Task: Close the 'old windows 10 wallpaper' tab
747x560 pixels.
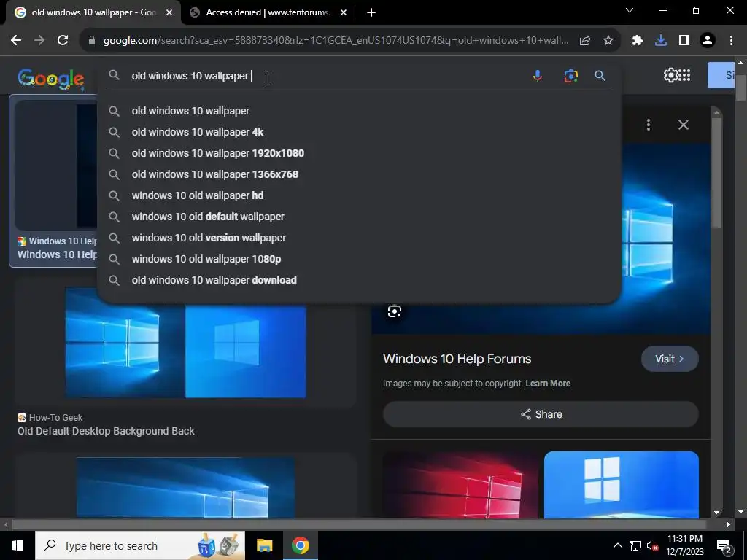Action: pos(169,12)
